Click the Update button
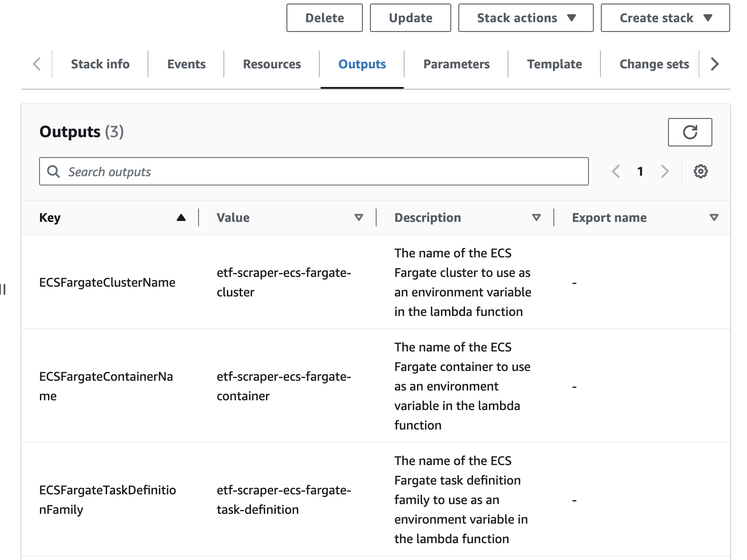The image size is (747, 560). (410, 18)
